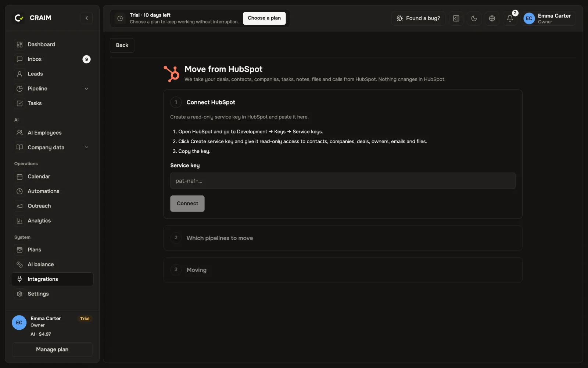Click the Automations clock icon
The height and width of the screenshot is (368, 588).
pyautogui.click(x=19, y=191)
